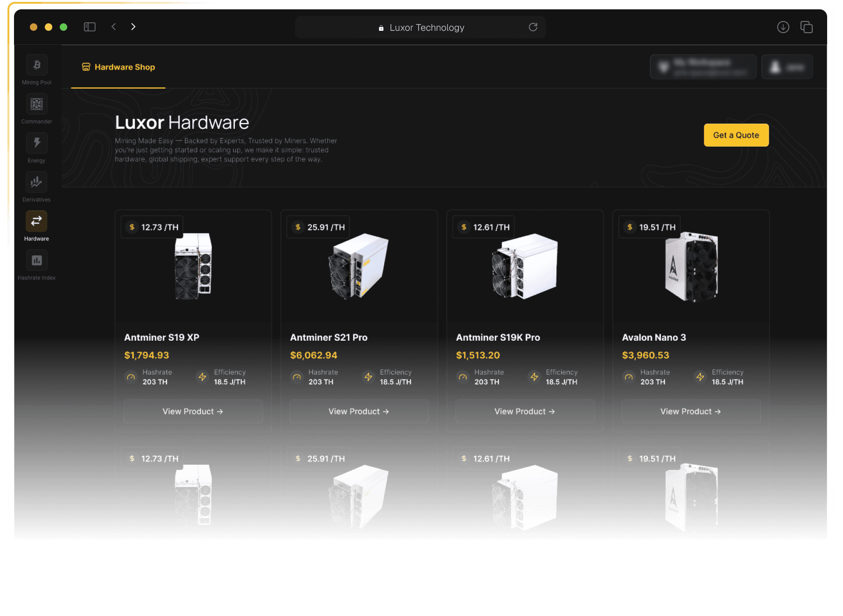The height and width of the screenshot is (616, 843).
Task: Click the Hardware Shop storefront icon
Action: tap(85, 67)
